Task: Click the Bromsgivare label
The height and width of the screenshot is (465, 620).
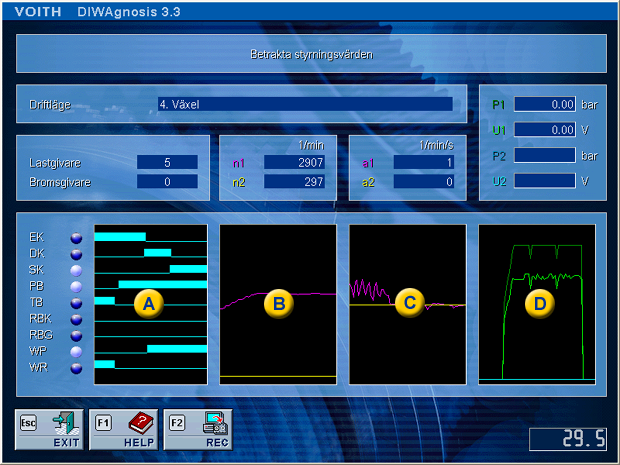Action: [x=60, y=182]
